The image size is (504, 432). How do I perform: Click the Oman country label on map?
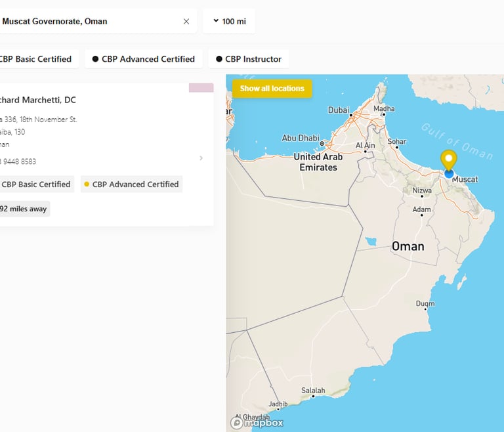408,246
